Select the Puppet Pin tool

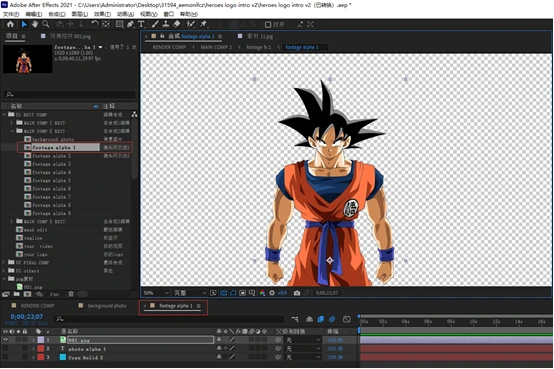pos(204,24)
